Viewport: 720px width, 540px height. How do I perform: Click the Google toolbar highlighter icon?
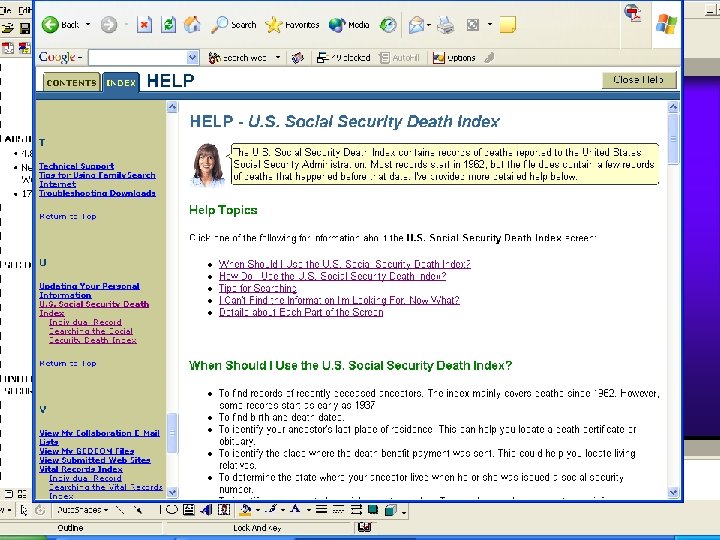(489, 58)
